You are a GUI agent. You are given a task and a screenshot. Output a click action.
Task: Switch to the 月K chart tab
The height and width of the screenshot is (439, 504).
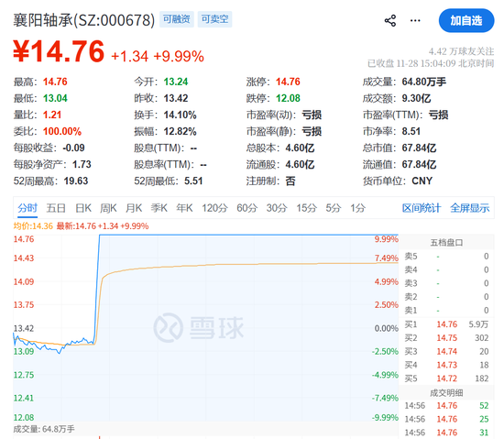134,208
